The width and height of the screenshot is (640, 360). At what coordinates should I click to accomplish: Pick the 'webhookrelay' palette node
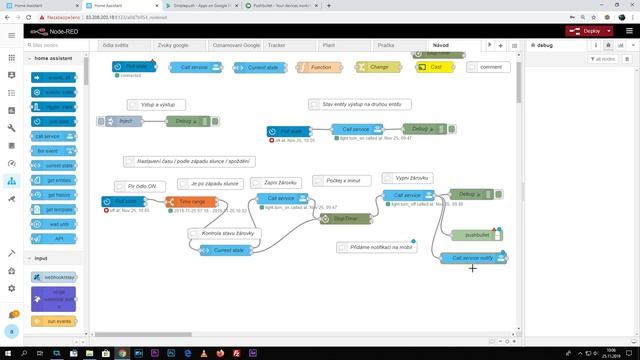53,277
